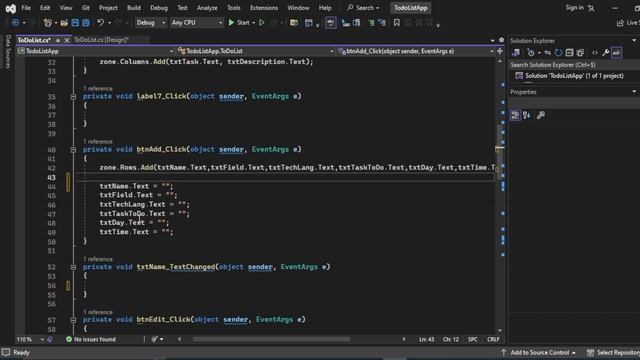640x360 pixels.
Task: Click the Search button in menu bar
Action: click(x=363, y=8)
